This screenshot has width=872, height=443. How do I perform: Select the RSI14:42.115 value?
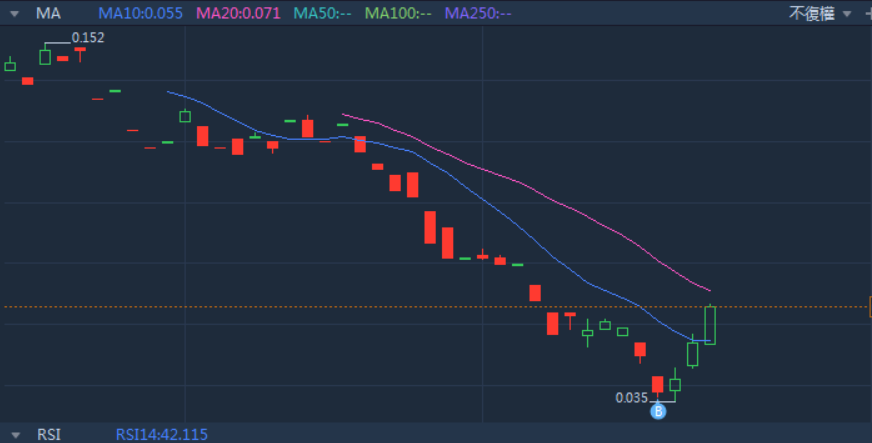pos(162,435)
